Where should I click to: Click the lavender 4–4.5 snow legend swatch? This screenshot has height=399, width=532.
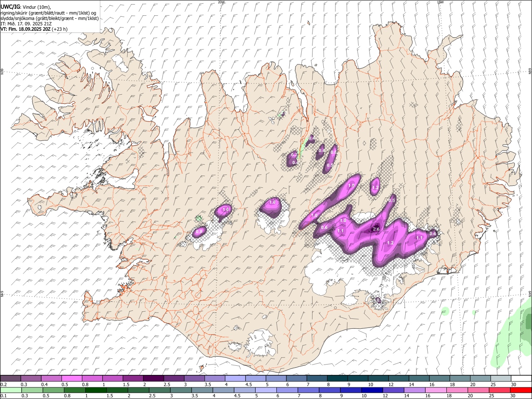(235, 379)
